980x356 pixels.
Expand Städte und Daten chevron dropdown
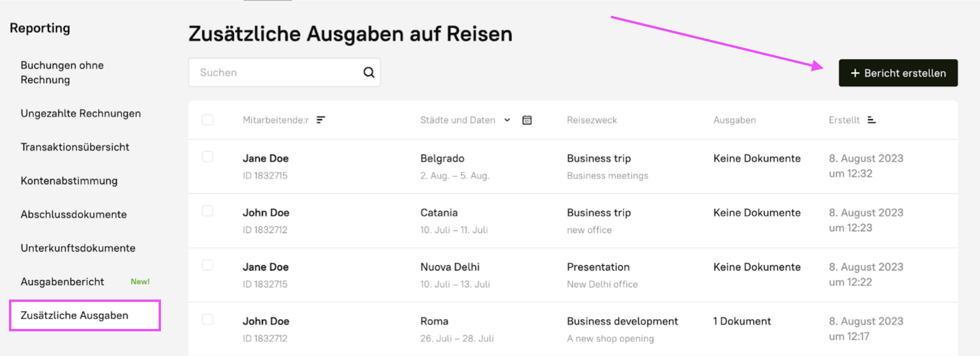click(507, 120)
